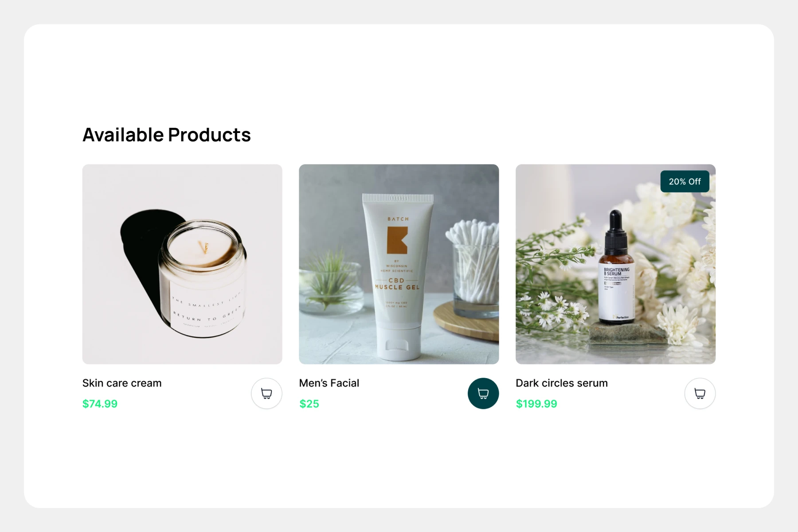Select the Skin care cream title
This screenshot has height=532, width=798.
122,383
